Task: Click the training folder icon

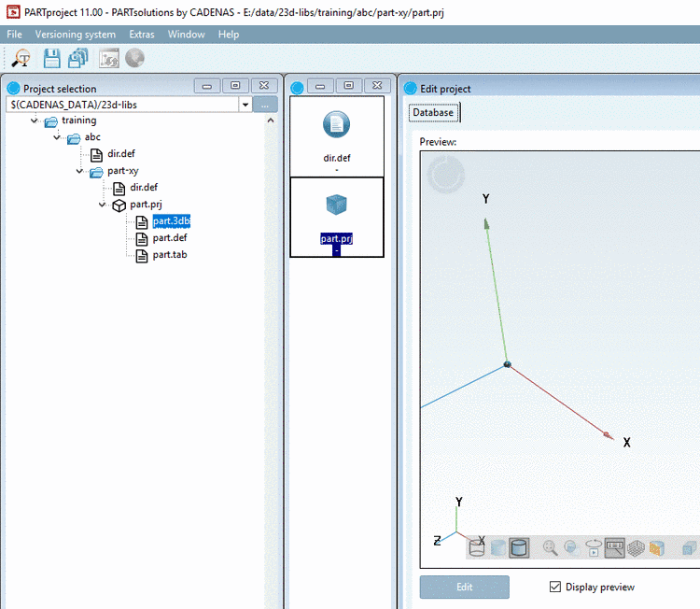Action: 51,121
